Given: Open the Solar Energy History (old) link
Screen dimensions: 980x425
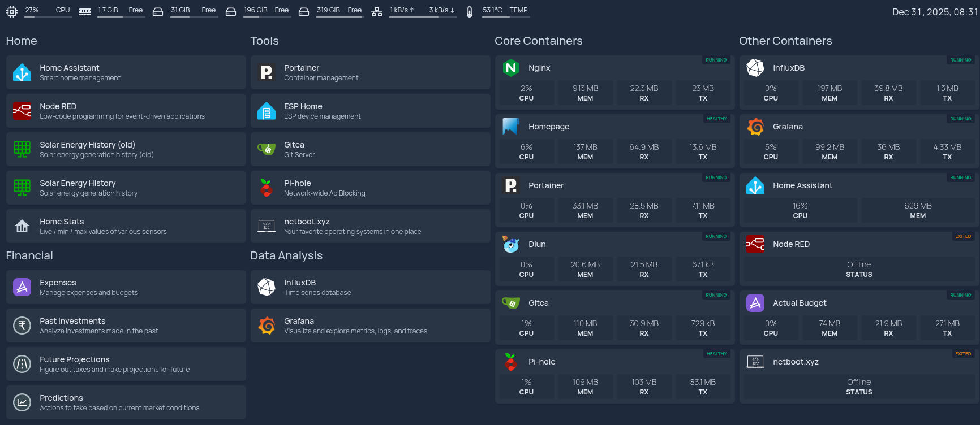Looking at the screenshot, I should tap(87, 145).
